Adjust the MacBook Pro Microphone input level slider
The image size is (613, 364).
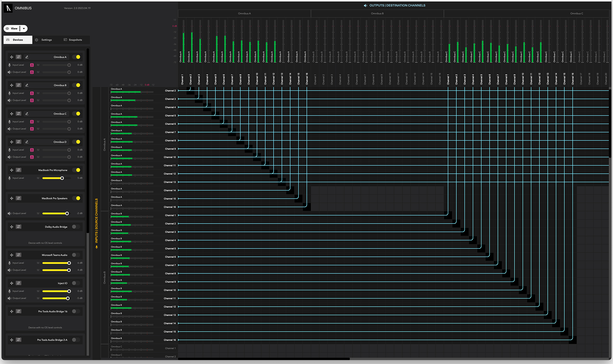tap(57, 178)
